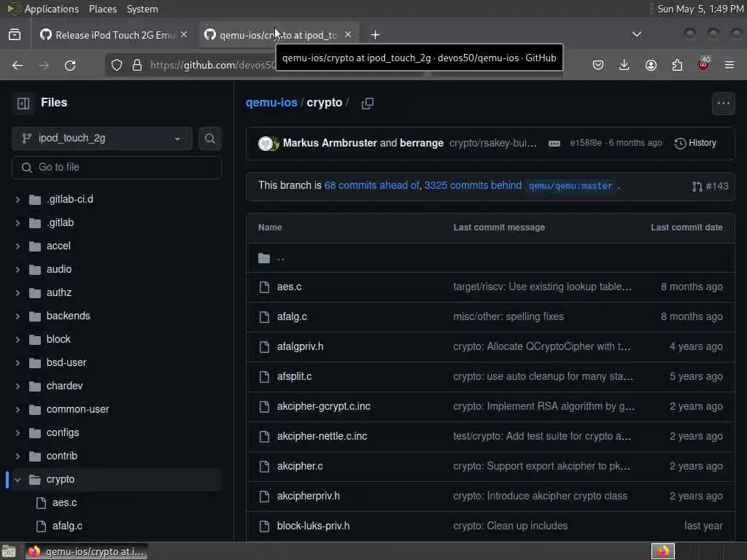747x560 pixels.
Task: Click the file search magnifier button
Action: 209,139
